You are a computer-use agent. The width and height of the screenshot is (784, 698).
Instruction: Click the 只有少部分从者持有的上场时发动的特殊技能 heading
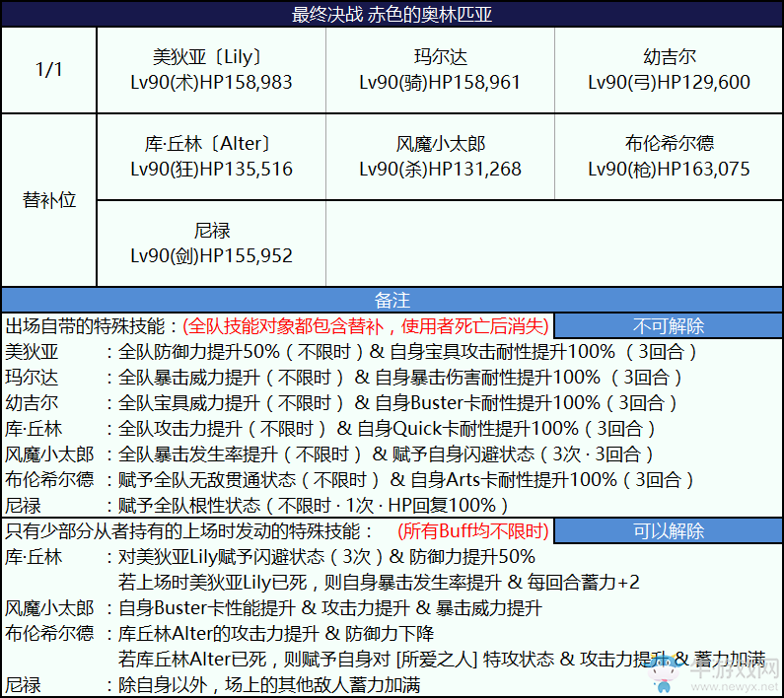click(x=188, y=530)
